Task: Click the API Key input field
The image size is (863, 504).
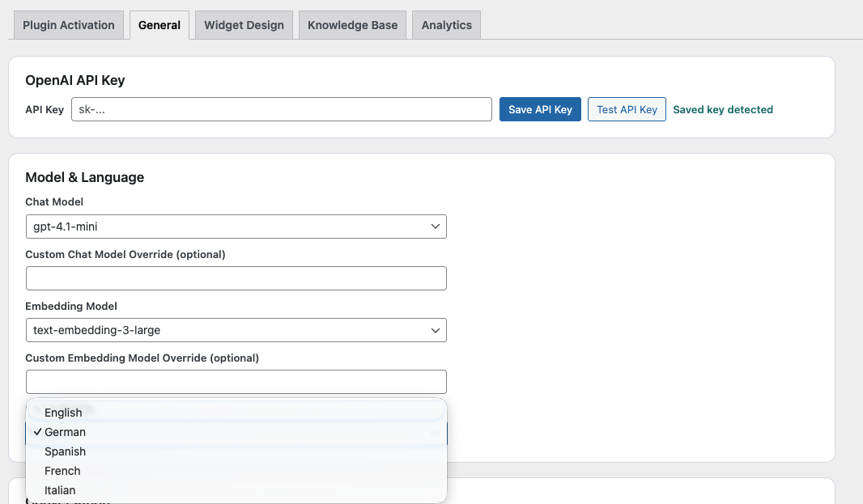Action: [281, 109]
